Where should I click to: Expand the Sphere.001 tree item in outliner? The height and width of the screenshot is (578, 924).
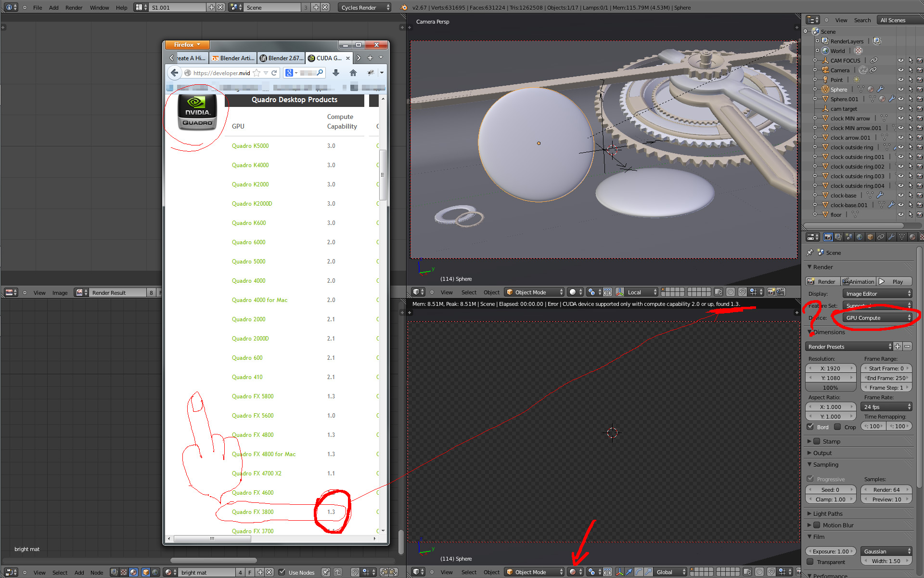point(815,99)
